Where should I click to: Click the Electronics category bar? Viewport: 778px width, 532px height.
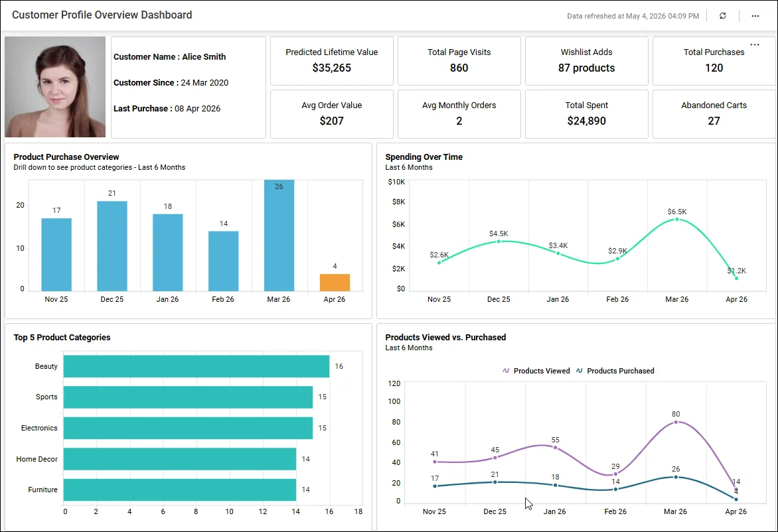point(188,428)
